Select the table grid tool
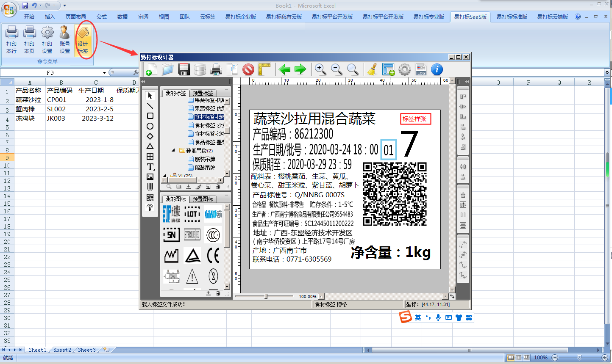The image size is (612, 364). [x=150, y=157]
